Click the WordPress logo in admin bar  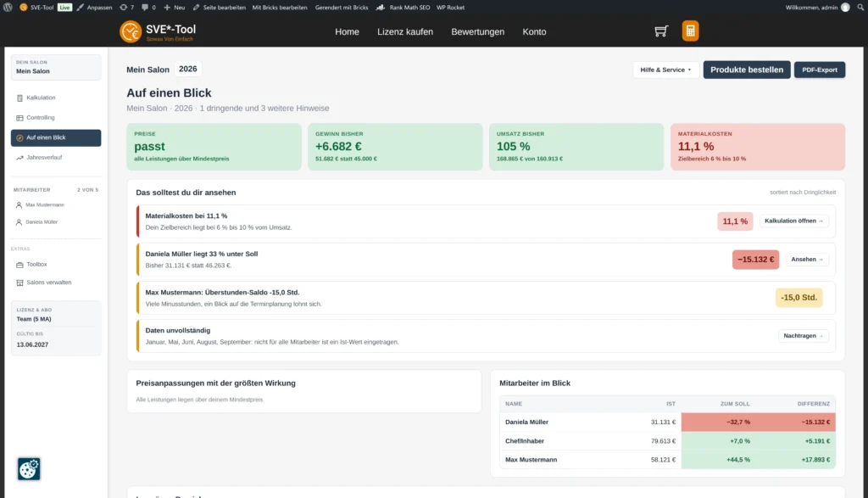pos(8,7)
